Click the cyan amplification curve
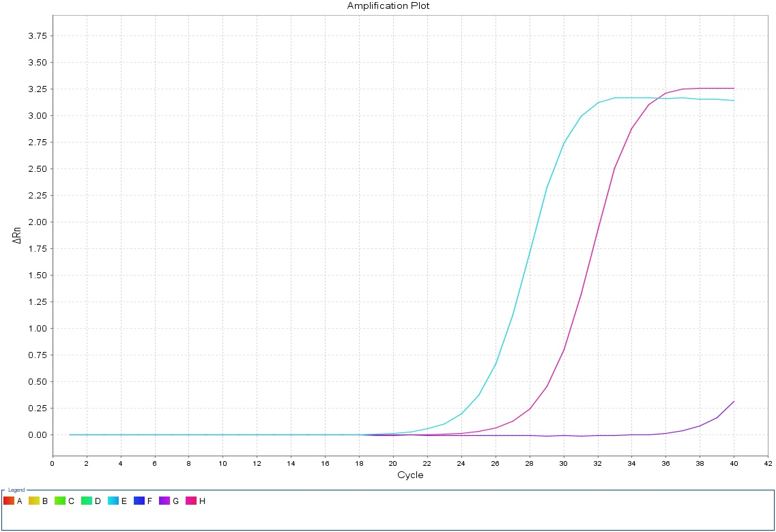The width and height of the screenshot is (776, 532). pos(530,254)
